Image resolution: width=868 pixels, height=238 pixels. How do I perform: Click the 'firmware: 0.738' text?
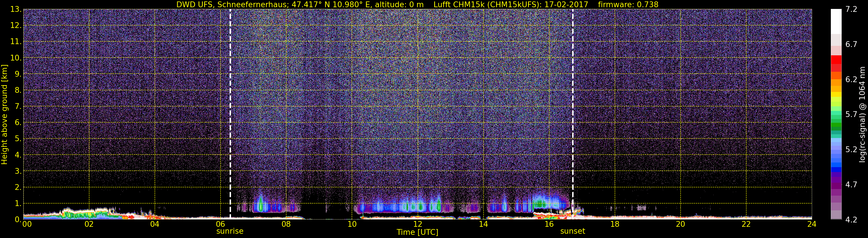click(x=628, y=4)
